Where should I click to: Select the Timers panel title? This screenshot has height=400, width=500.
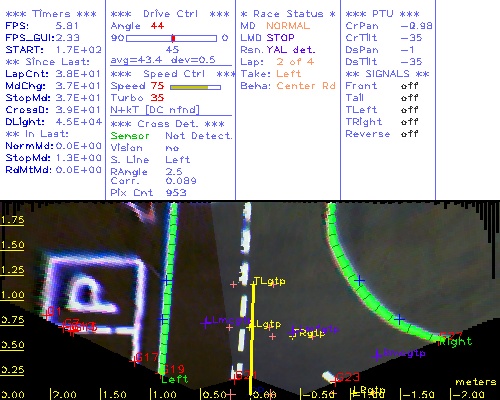[51, 14]
